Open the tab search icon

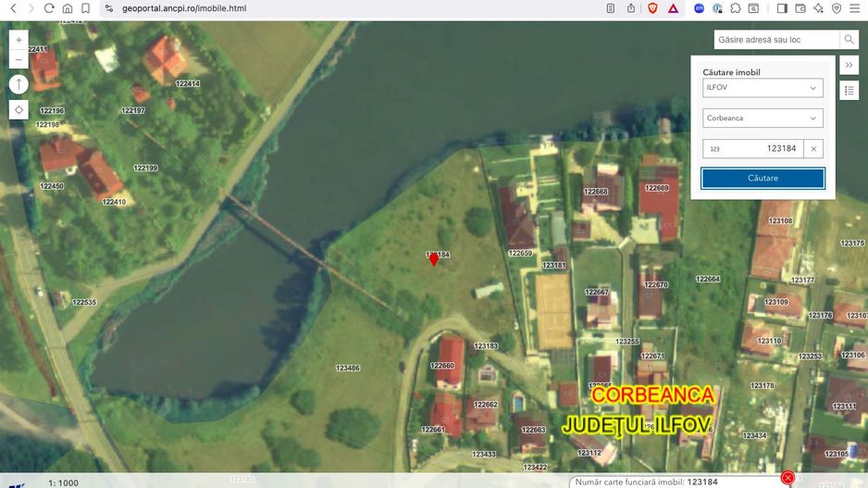(753, 8)
